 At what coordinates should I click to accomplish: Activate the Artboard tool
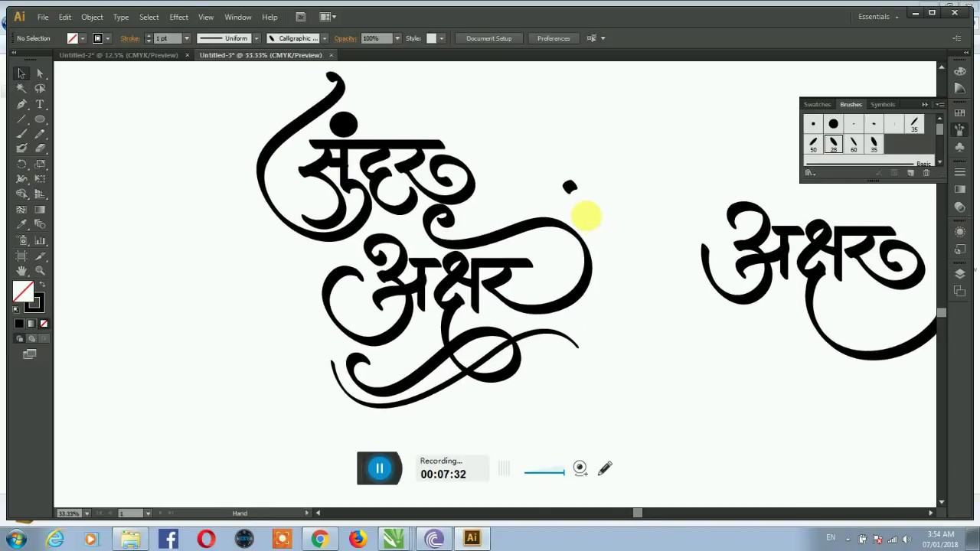pyautogui.click(x=21, y=256)
